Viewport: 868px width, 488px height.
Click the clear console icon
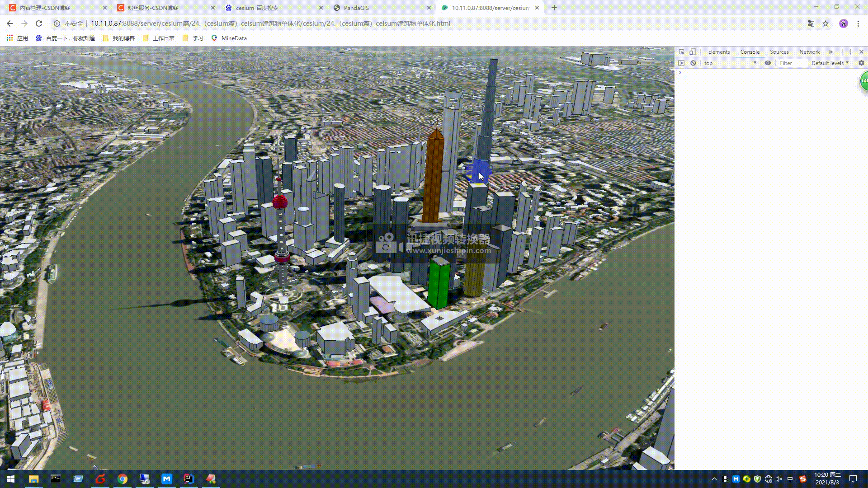point(693,63)
